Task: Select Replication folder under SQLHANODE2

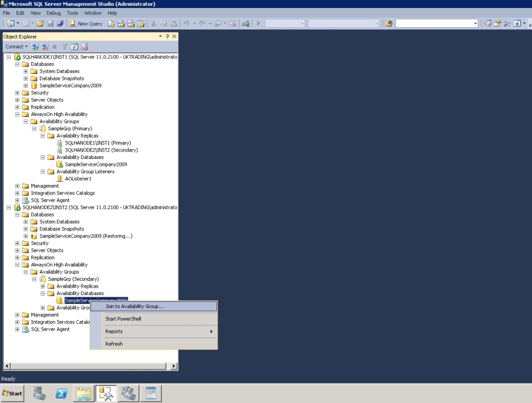Action: [x=43, y=258]
